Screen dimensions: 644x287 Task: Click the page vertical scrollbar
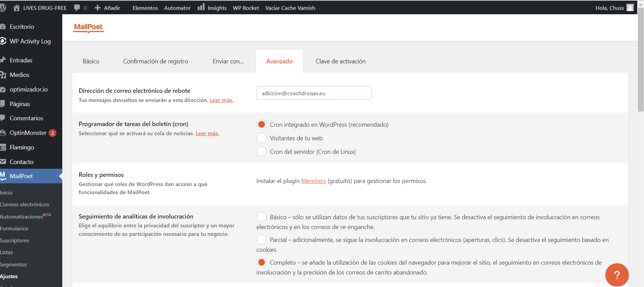click(641, 59)
